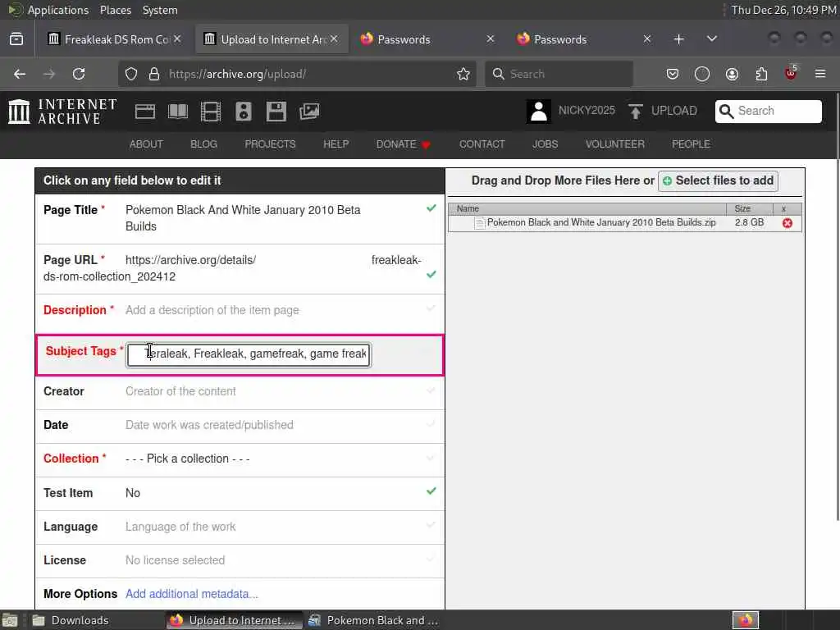Screen dimensions: 840x630
Task: Open the JOBS nav link
Action: point(545,144)
